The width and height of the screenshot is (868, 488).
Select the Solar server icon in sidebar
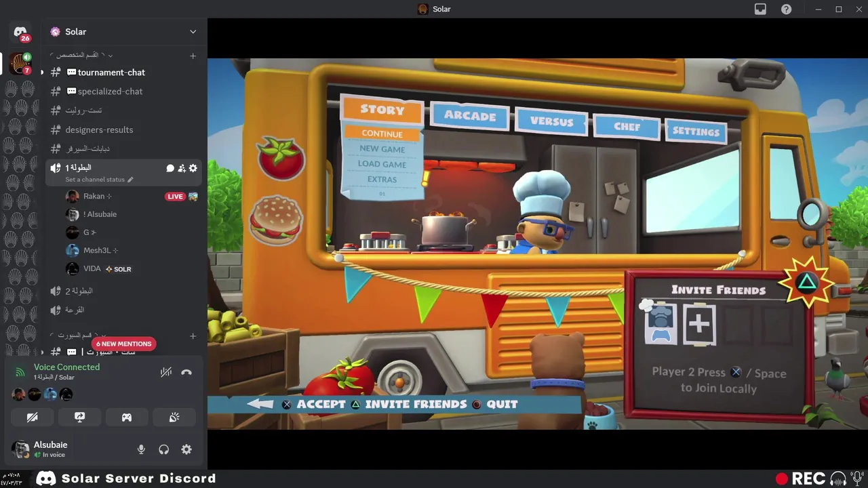tap(20, 64)
